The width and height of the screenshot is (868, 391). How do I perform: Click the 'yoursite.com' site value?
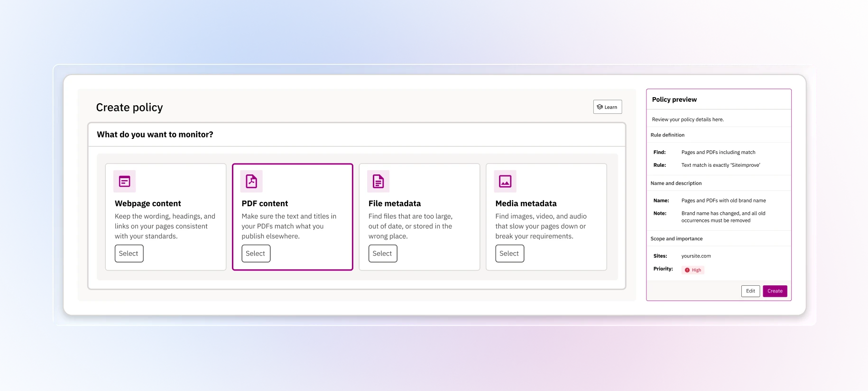[696, 256]
